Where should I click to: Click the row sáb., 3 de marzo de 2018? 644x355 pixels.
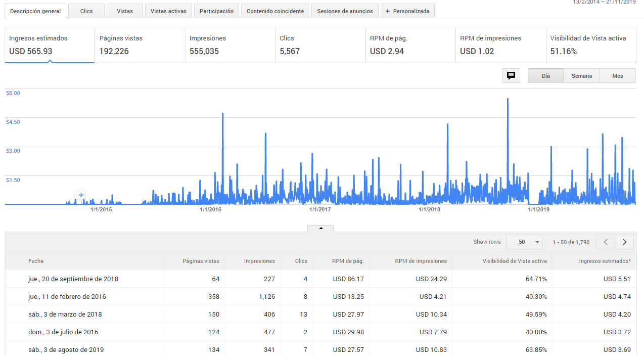point(320,314)
